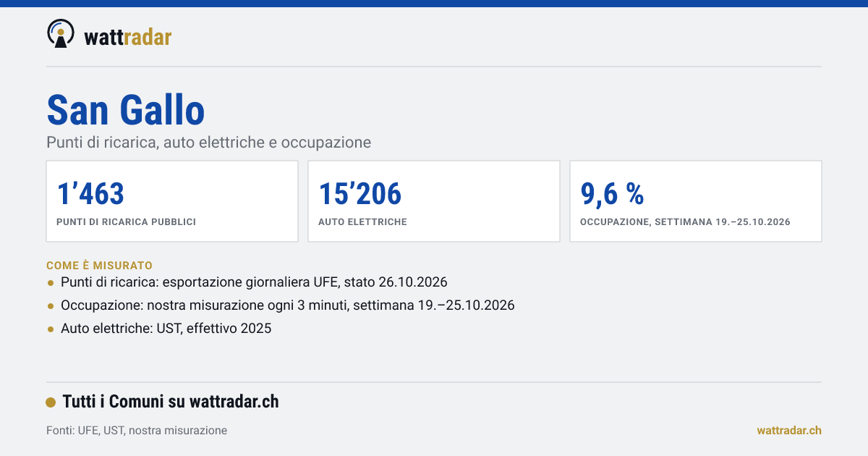The width and height of the screenshot is (868, 456).
Task: Click the wattradar brand name text
Action: tap(128, 37)
